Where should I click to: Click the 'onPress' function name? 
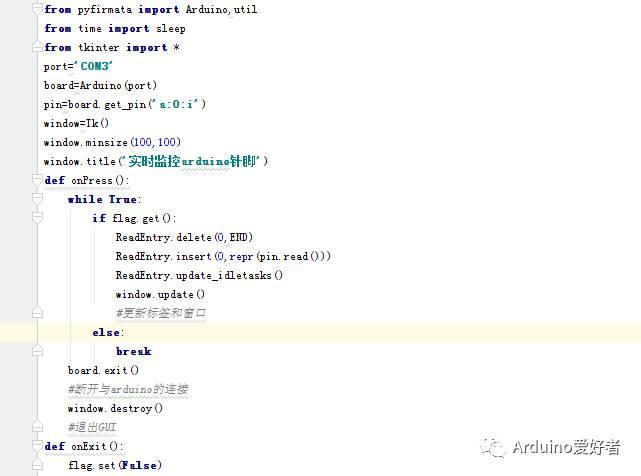(x=92, y=180)
